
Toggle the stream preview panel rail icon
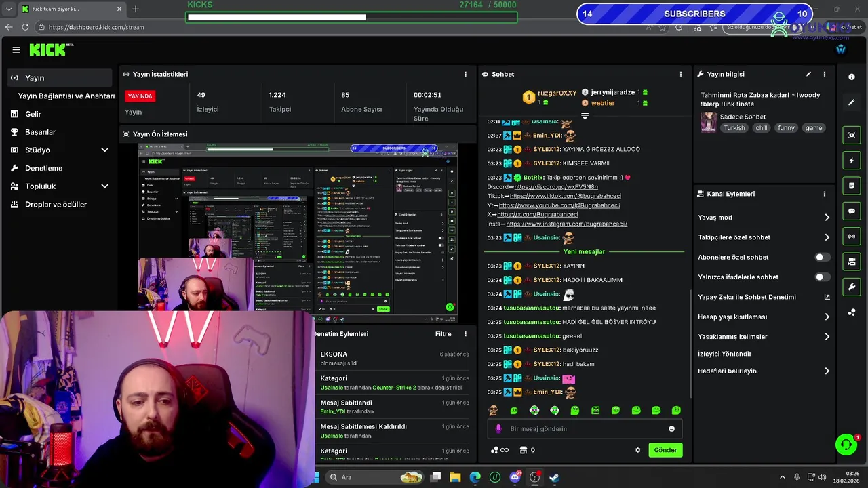tap(852, 136)
